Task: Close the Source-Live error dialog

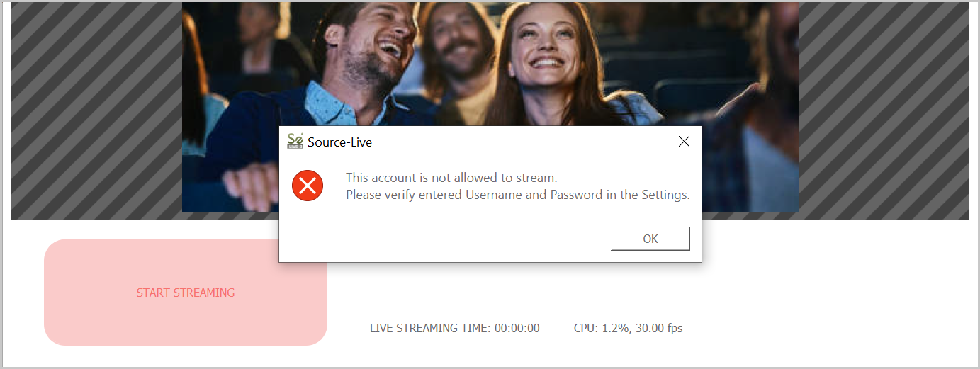Action: (x=684, y=142)
